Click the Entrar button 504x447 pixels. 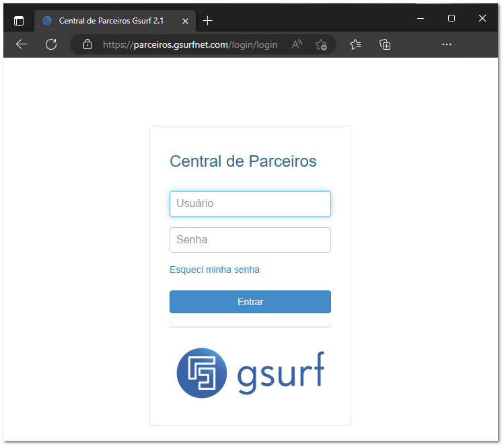(250, 302)
